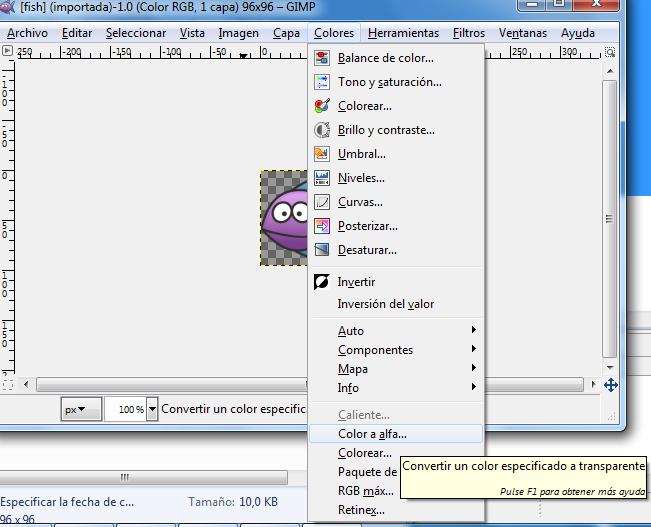
Task: Click the 100% zoom input field
Action: point(126,409)
